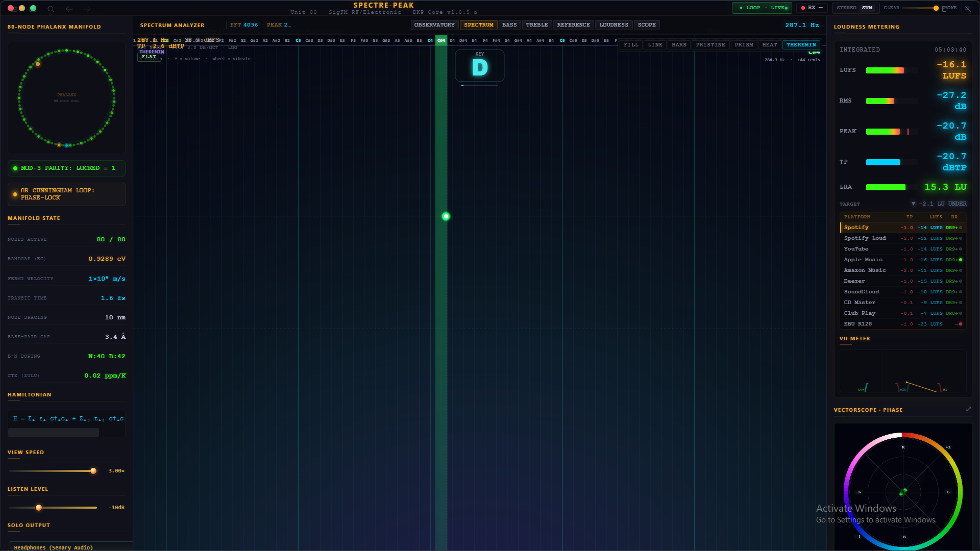Click the BANDGAP 0.9289 eV value
The image size is (980, 551).
[107, 259]
